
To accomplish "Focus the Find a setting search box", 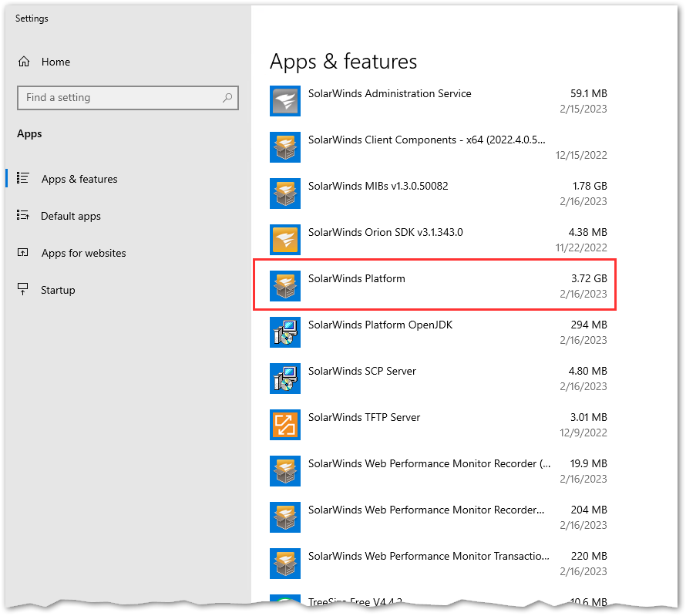I will pos(128,98).
